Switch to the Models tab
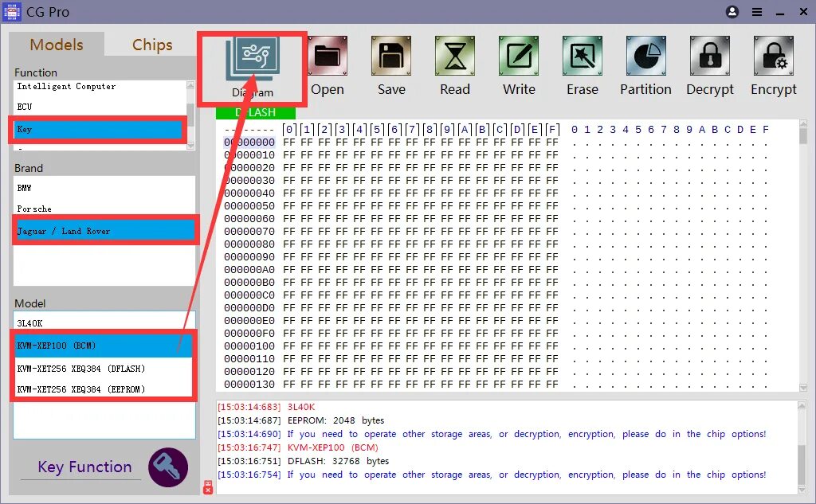The image size is (816, 504). (x=57, y=45)
